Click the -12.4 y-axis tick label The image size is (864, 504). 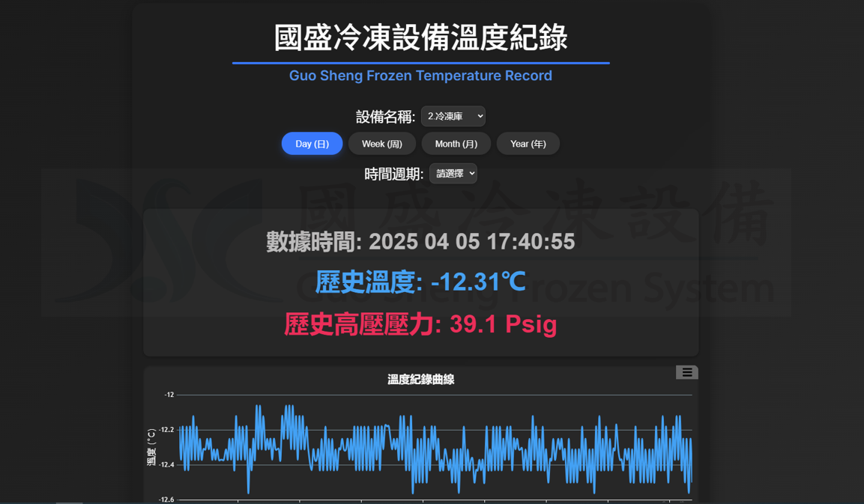click(166, 465)
